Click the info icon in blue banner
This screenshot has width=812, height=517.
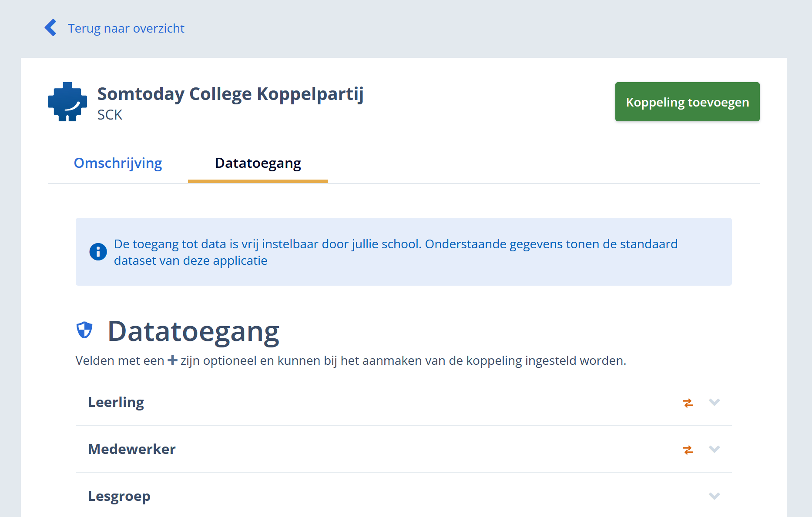(98, 252)
